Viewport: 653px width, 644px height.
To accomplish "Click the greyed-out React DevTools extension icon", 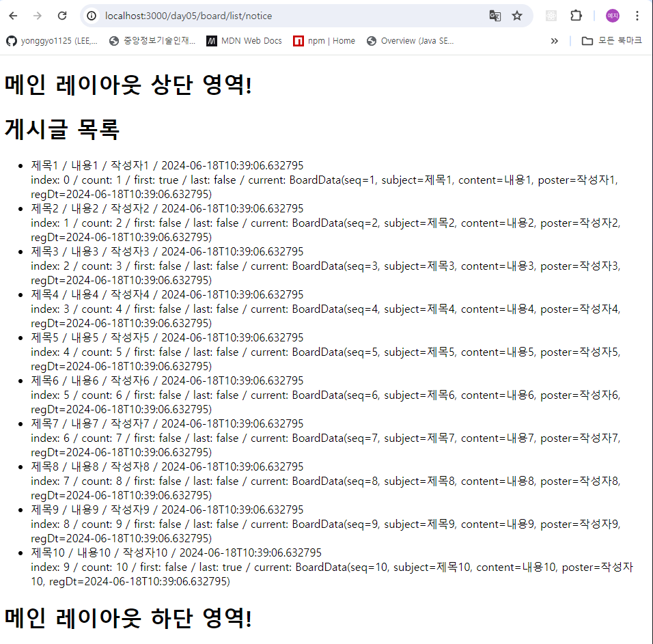I will point(551,16).
